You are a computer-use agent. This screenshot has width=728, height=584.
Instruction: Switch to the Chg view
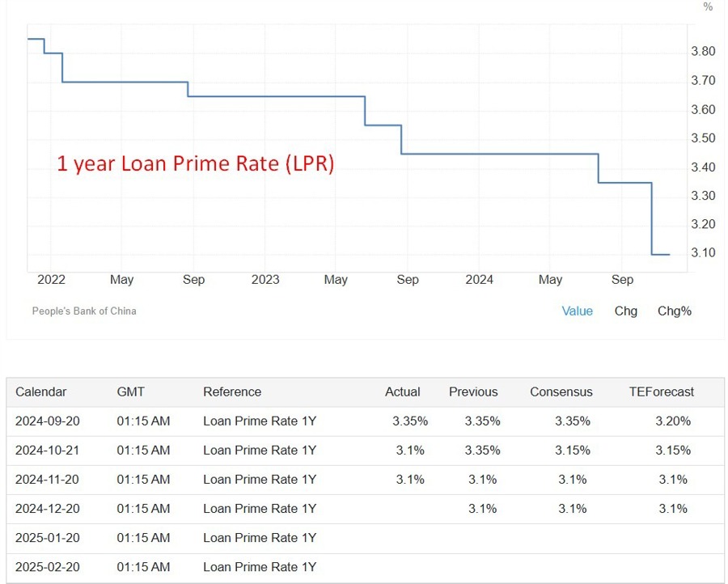pos(625,311)
